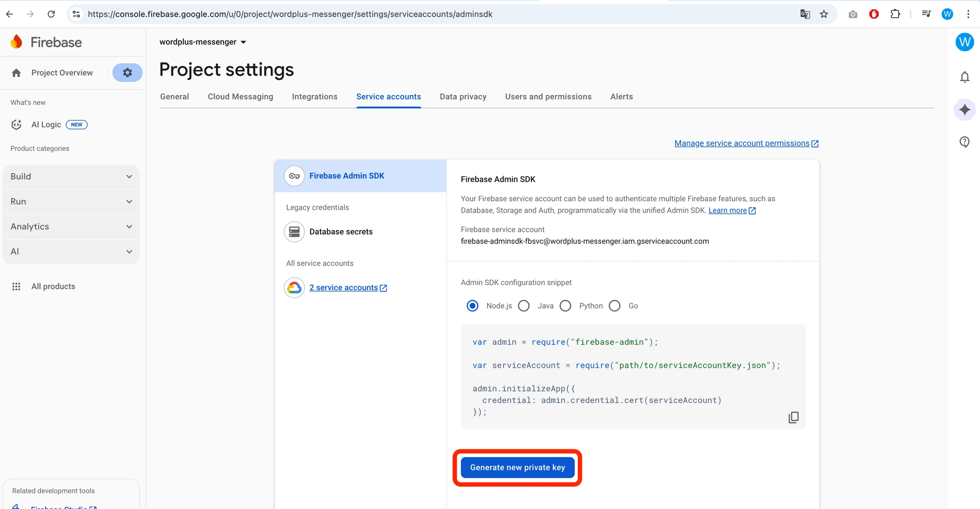Open the site information icon in address bar
Viewport: 980px width, 509px height.
pyautogui.click(x=76, y=14)
